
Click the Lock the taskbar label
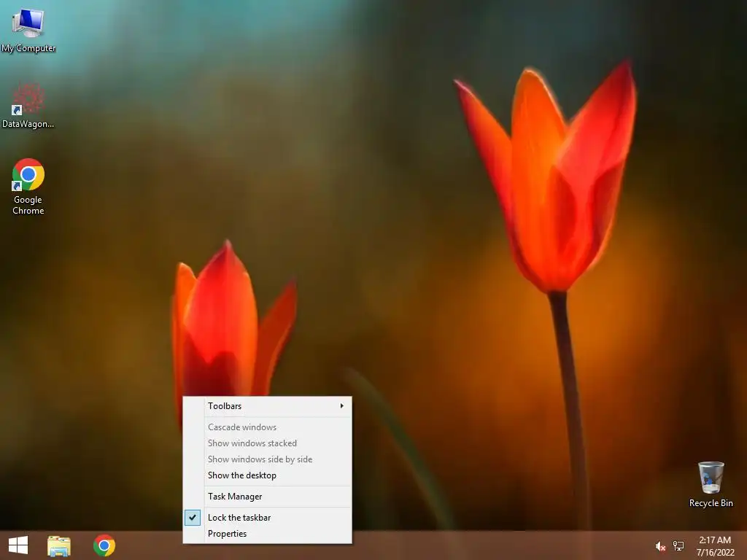point(239,518)
